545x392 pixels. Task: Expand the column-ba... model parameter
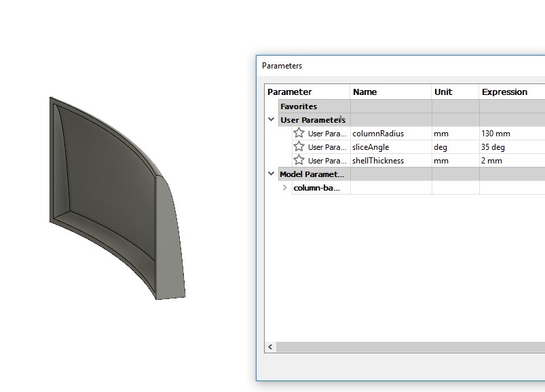tap(284, 187)
